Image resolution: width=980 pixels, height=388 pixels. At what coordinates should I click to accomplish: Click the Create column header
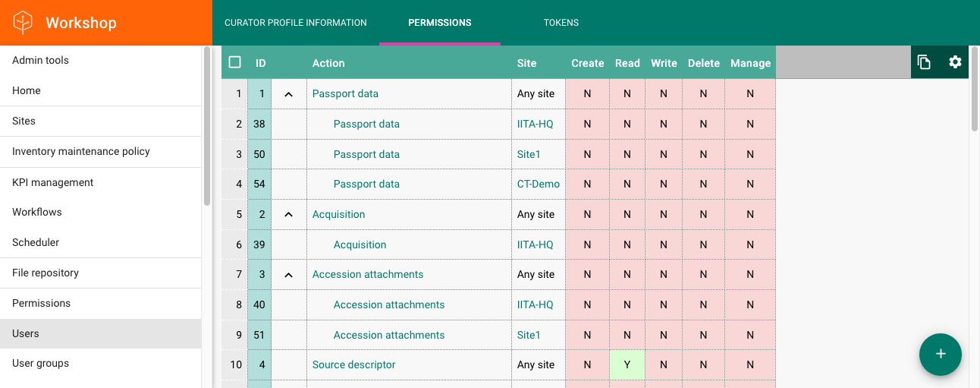click(587, 63)
